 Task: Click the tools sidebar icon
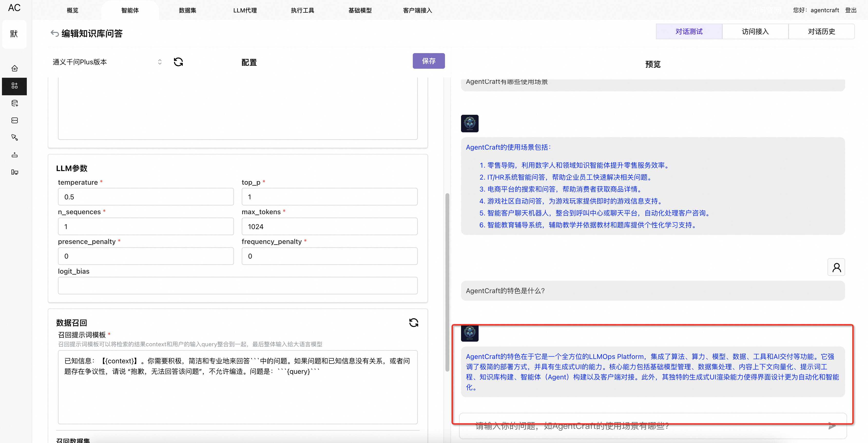pos(14,137)
